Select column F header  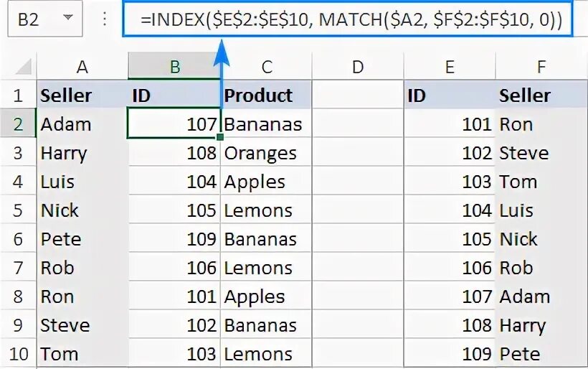click(541, 67)
